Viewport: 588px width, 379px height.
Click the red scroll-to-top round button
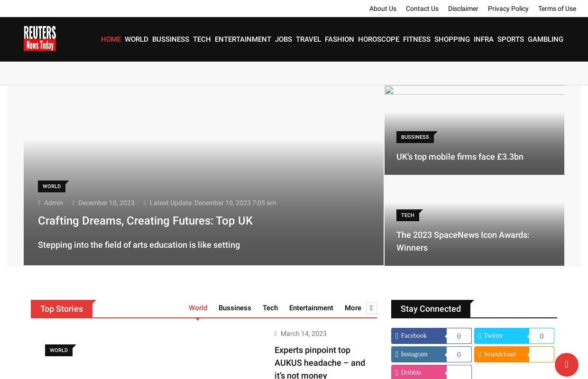coord(566,365)
